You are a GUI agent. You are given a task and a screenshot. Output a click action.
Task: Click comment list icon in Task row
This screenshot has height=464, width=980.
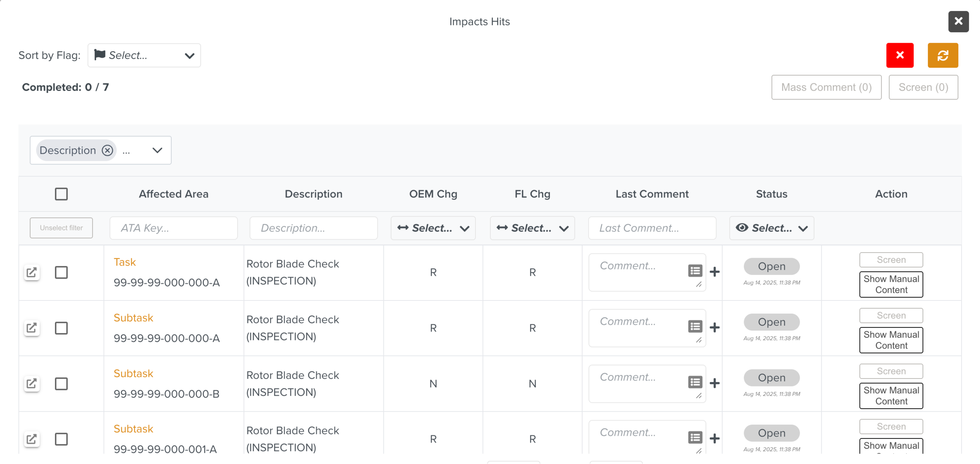(x=695, y=271)
